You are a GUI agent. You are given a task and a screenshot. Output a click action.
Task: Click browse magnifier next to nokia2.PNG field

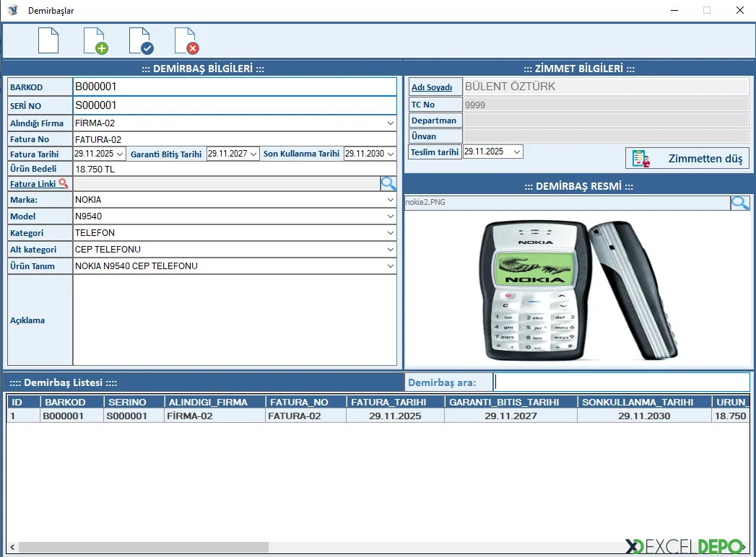tap(740, 203)
